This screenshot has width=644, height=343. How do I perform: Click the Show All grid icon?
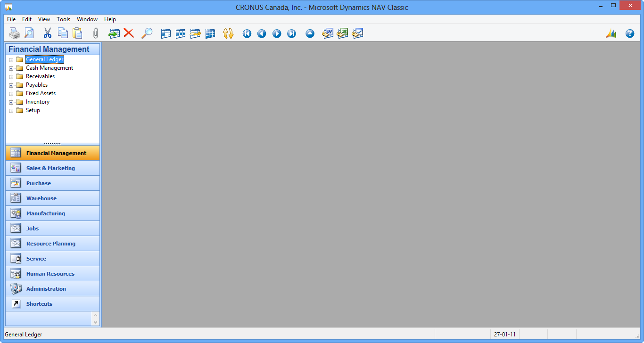210,33
